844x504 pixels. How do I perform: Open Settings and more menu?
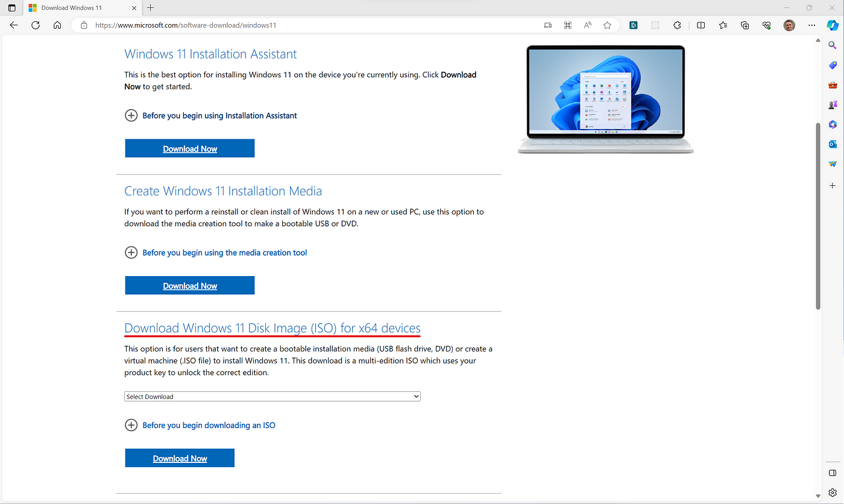(811, 25)
